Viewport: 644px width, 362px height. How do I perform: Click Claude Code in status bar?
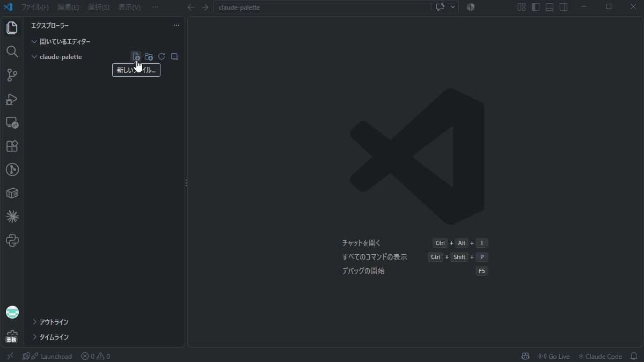click(x=600, y=356)
